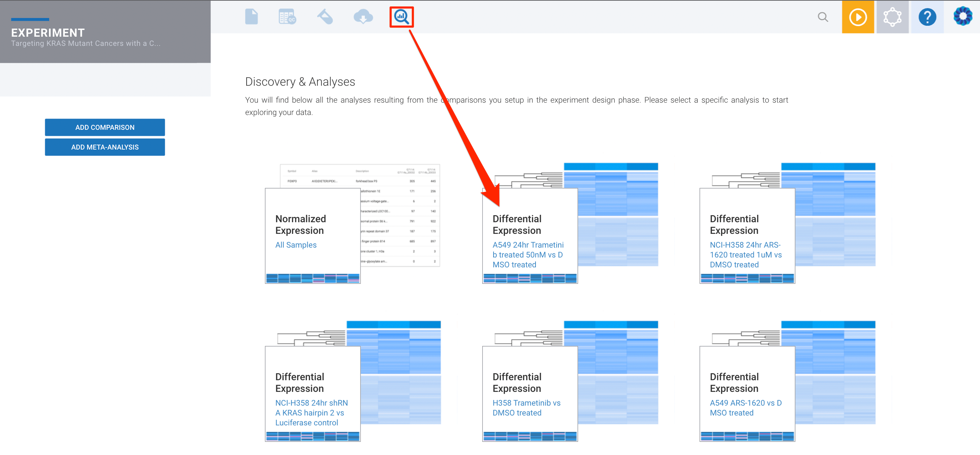Open A549 24hr Trametinib treated 50nM analysis

pos(528,255)
